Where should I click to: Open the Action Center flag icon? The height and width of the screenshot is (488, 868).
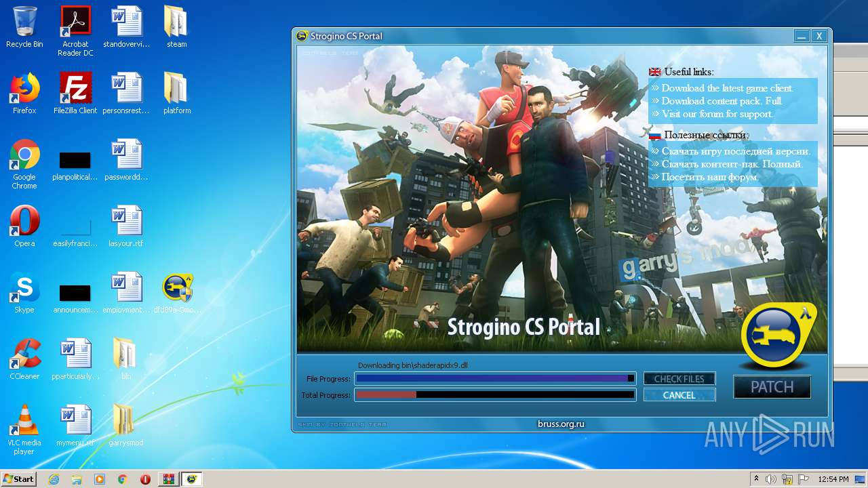[803, 479]
